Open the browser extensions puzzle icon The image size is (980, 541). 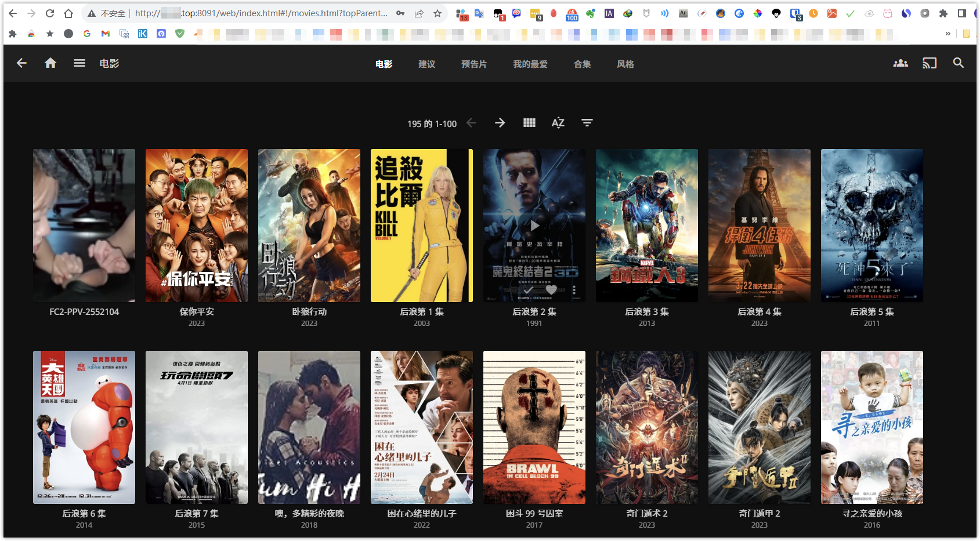click(943, 13)
